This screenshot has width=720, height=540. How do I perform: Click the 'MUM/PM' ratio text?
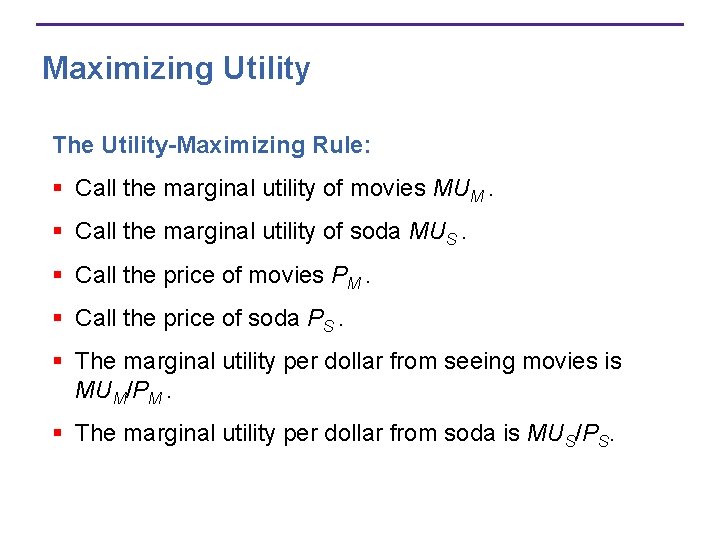point(118,391)
